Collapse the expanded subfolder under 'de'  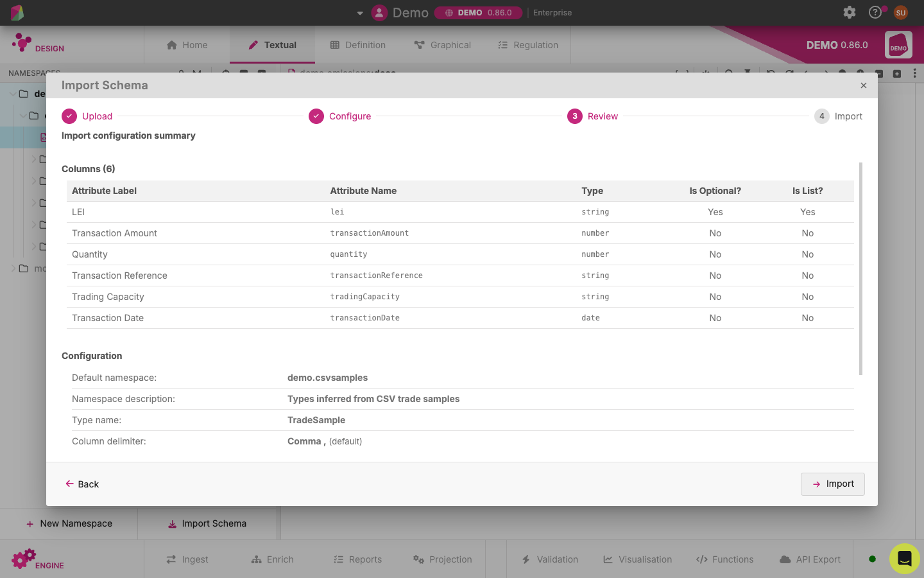(23, 116)
